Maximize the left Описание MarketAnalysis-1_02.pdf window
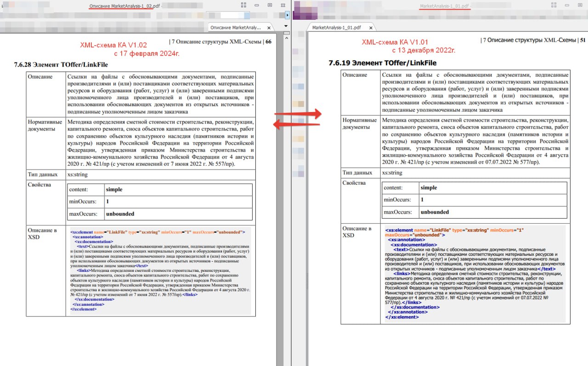The height and width of the screenshot is (366, 588). pyautogui.click(x=270, y=5)
